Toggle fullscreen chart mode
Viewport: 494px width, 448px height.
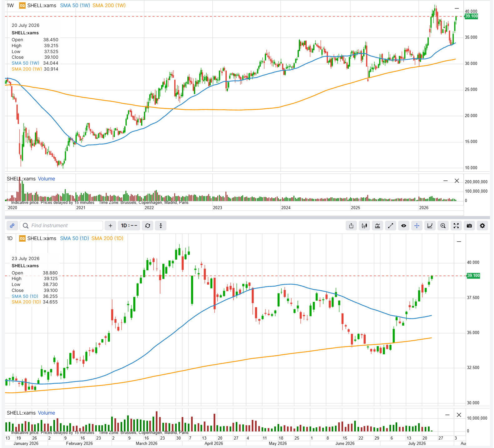[456, 225]
